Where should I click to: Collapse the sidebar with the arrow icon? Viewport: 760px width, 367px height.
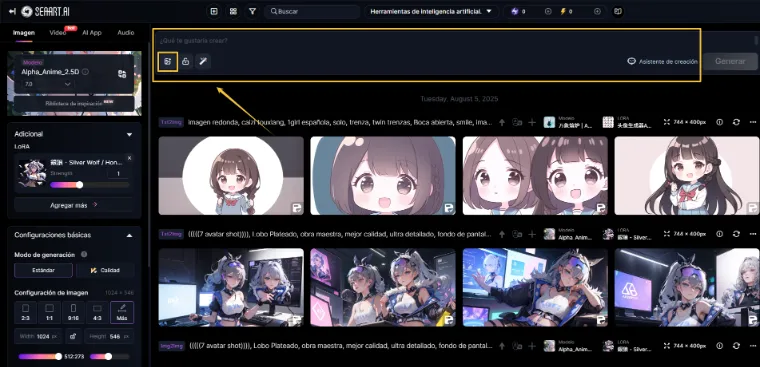click(x=12, y=11)
